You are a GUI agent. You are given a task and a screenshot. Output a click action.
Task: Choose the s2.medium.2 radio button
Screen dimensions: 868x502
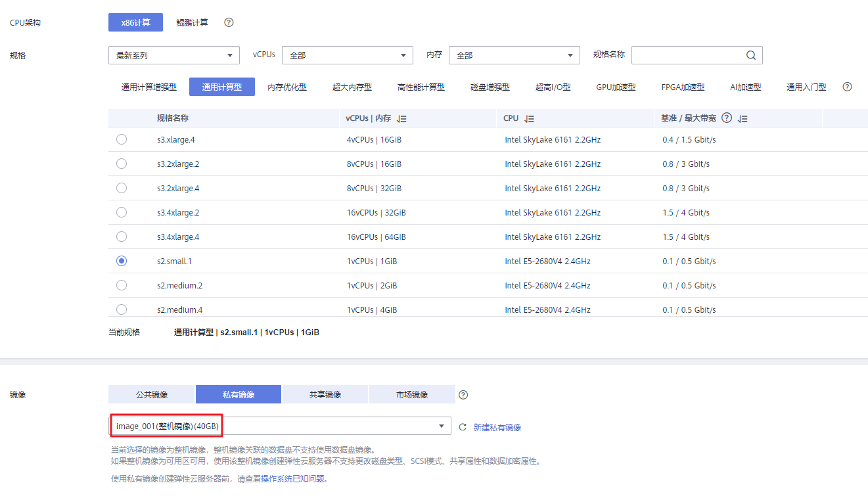122,285
